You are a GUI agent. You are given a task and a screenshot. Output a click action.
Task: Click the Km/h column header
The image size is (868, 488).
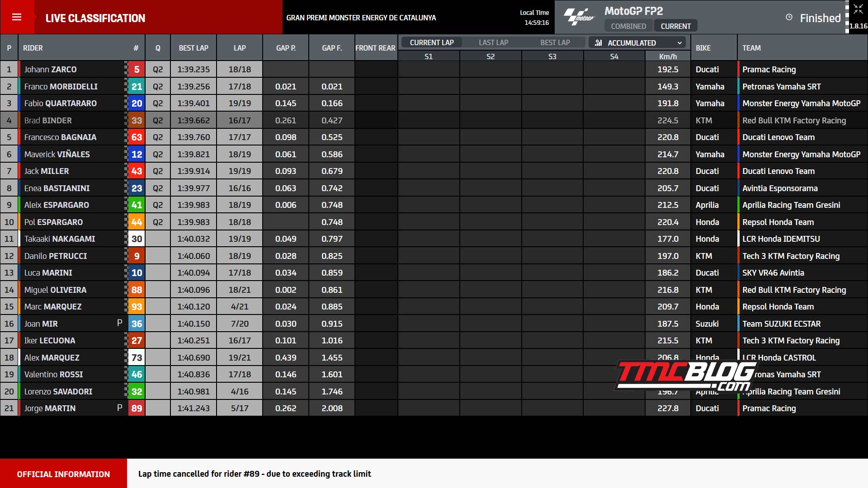click(x=668, y=56)
